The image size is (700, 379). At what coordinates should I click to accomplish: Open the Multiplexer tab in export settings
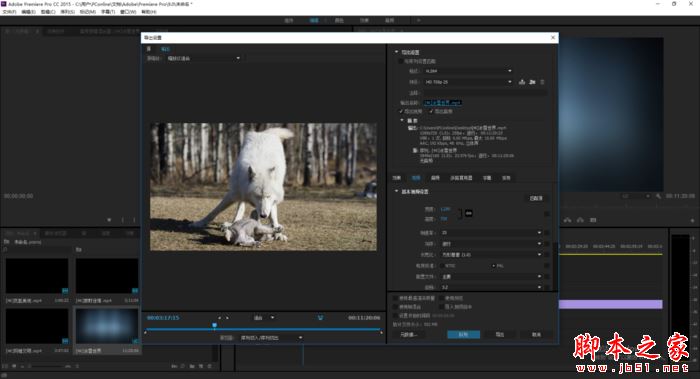point(461,178)
